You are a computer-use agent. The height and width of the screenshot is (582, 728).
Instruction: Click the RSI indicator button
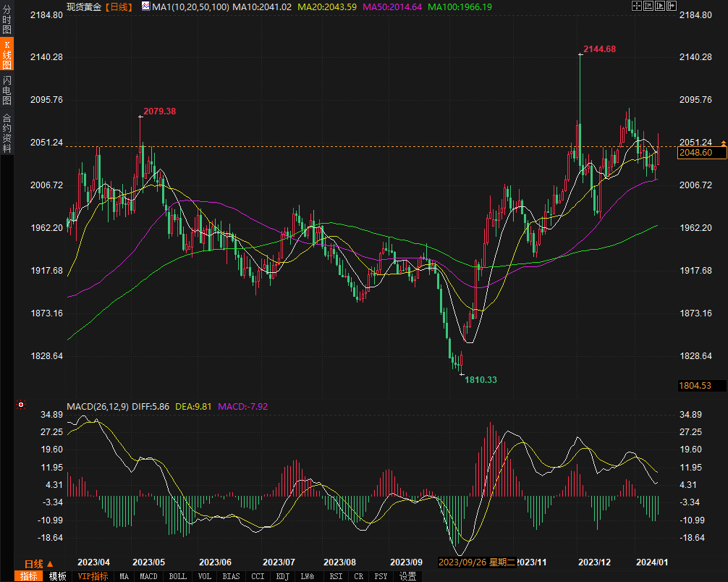tap(336, 576)
